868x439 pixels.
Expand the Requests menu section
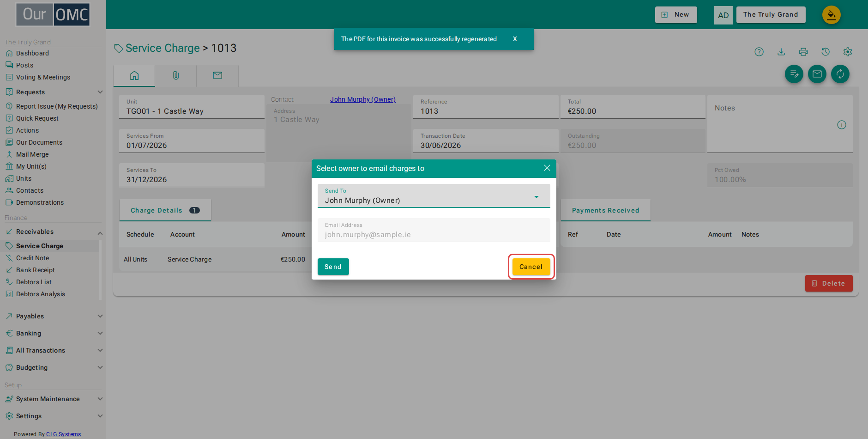54,92
